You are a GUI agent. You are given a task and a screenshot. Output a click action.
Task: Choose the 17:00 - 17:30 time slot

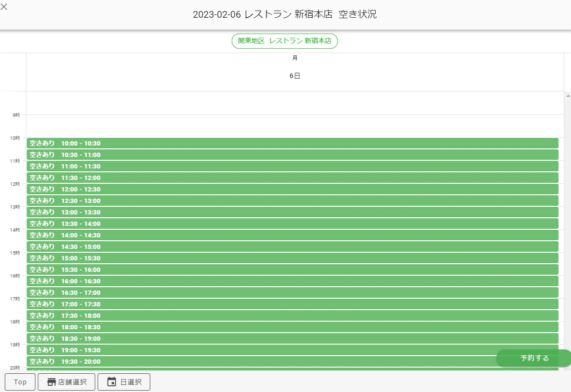coord(292,304)
